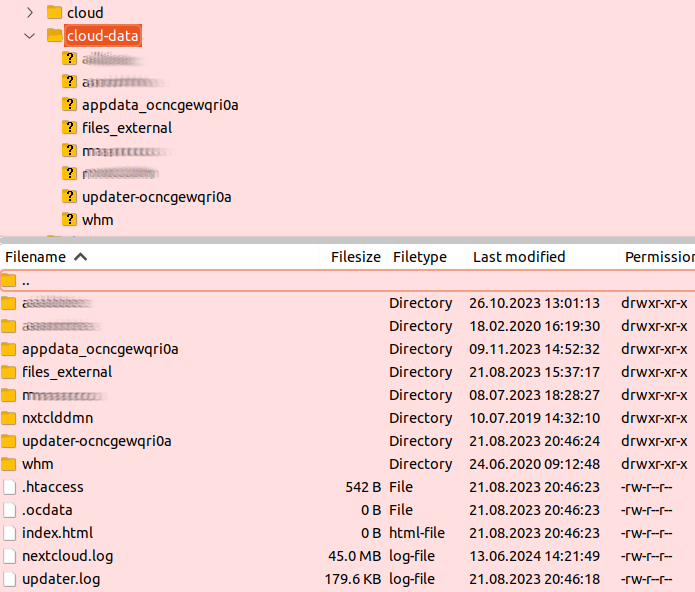Click appdata_ocncgewqri0a folder icon in tree
The height and width of the screenshot is (592, 695).
pyautogui.click(x=69, y=105)
